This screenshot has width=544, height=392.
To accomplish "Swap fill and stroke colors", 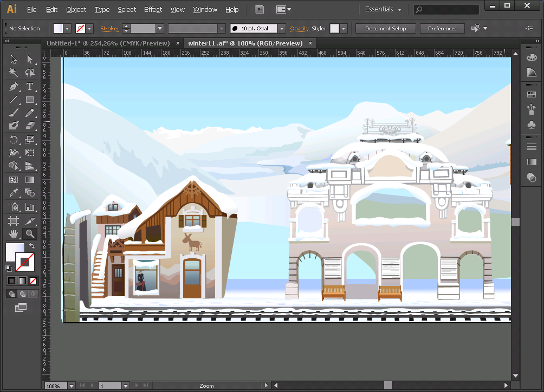I will point(31,246).
